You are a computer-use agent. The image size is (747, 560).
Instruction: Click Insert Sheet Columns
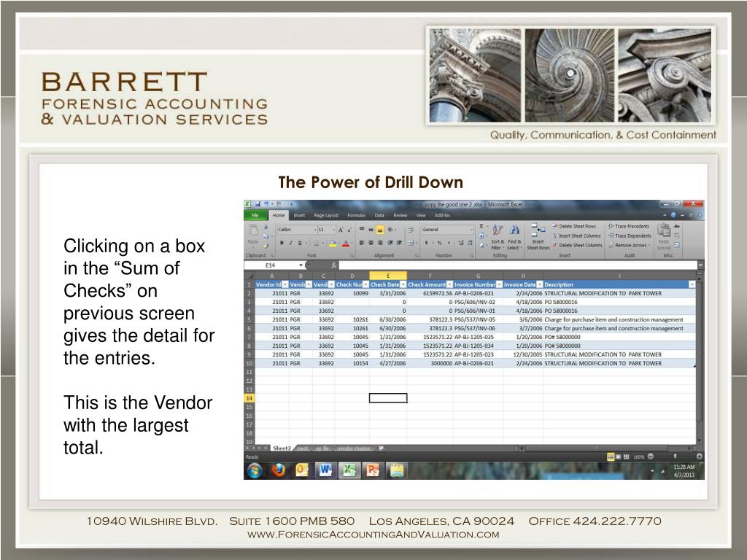576,236
